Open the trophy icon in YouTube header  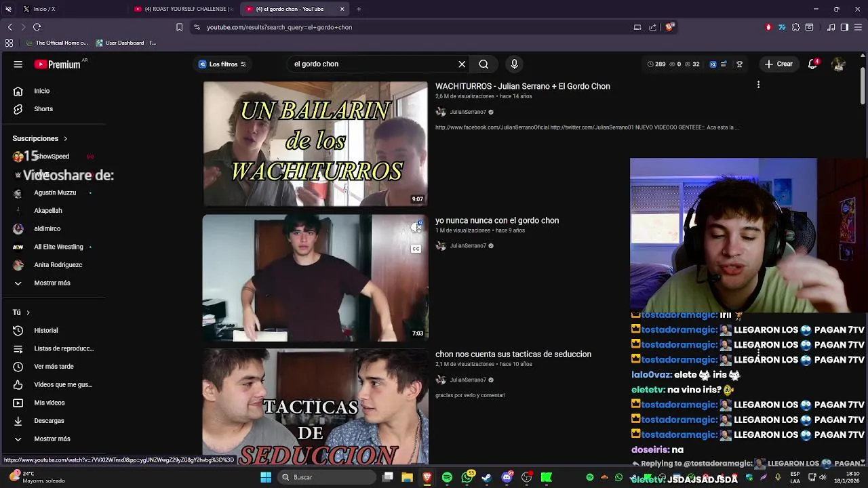[x=740, y=64]
